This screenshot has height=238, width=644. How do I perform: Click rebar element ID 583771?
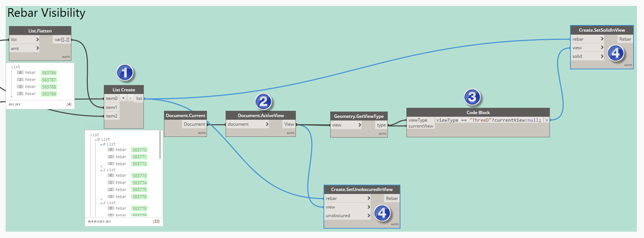click(x=139, y=157)
